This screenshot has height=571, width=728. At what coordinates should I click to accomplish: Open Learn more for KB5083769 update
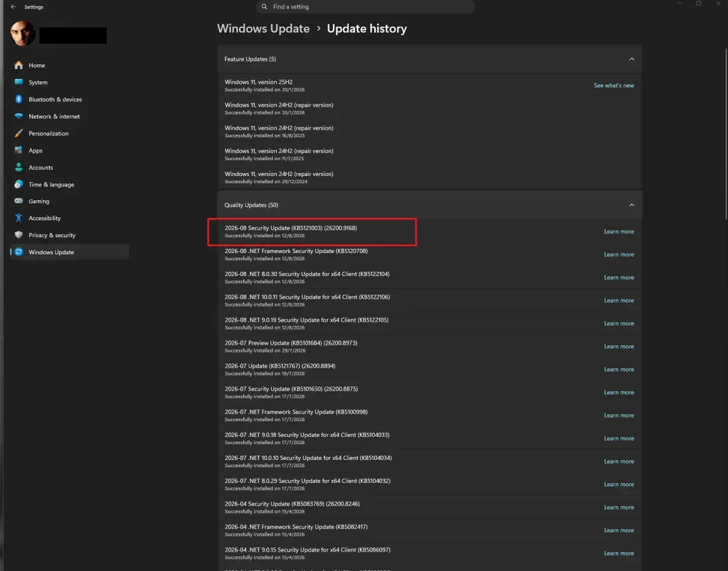619,507
